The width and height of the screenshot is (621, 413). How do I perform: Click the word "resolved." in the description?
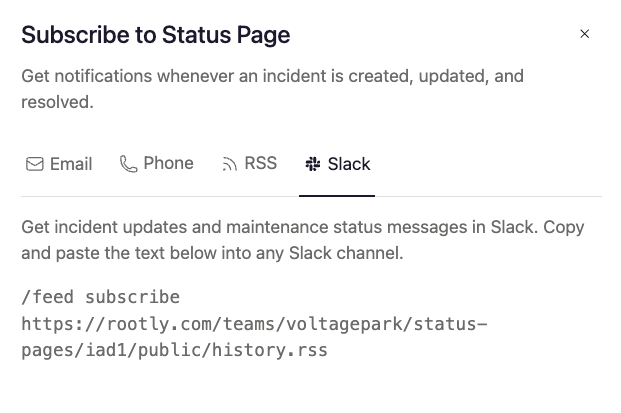[57, 102]
